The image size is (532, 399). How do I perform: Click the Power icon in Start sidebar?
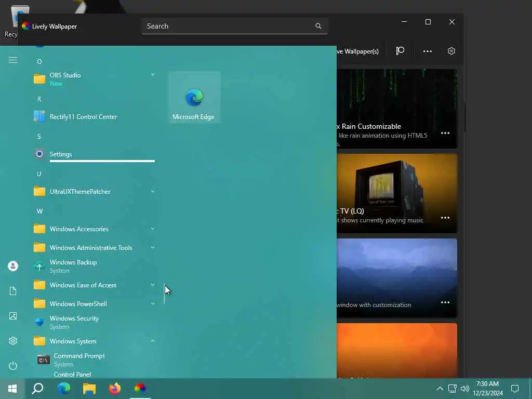coord(13,366)
